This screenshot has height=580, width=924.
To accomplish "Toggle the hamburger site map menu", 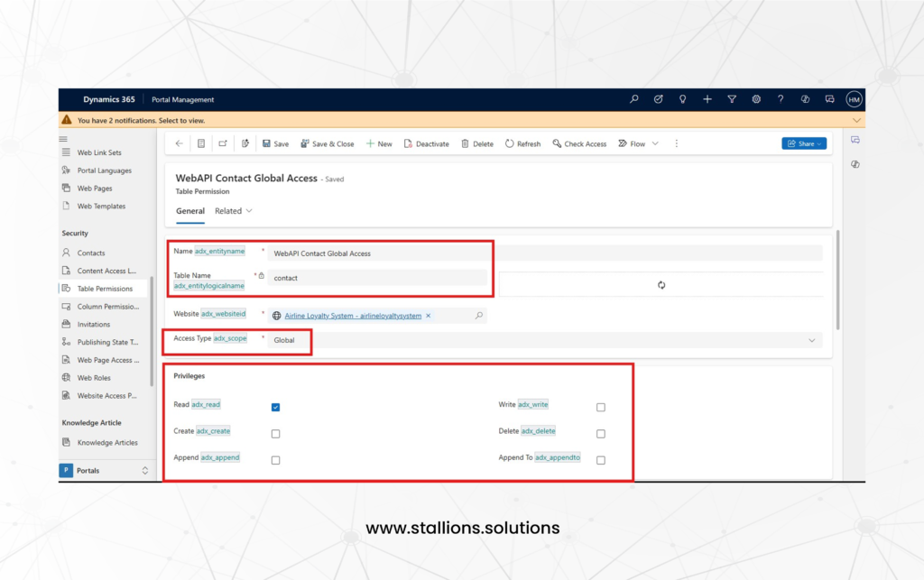I will (63, 139).
